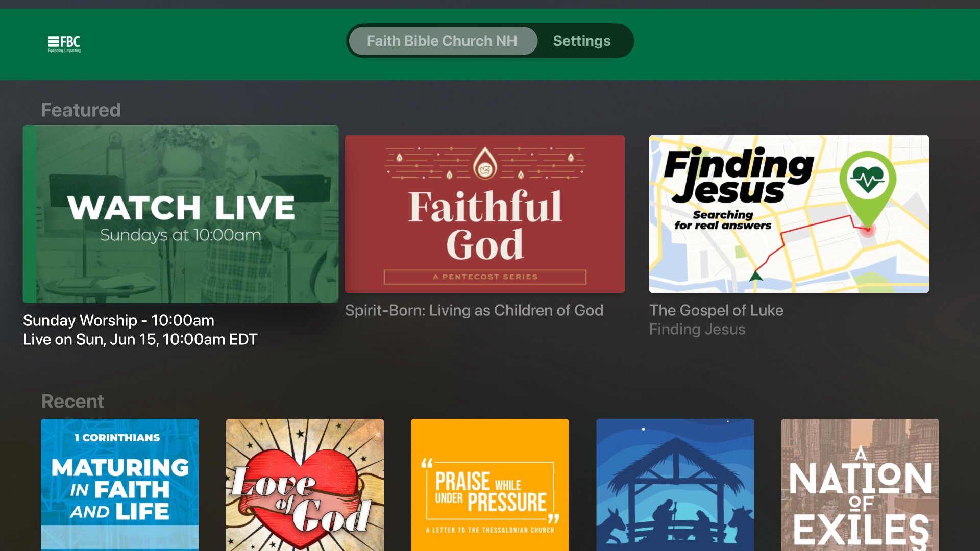
Task: Open the Watch Live featured thumbnail
Action: tap(180, 214)
